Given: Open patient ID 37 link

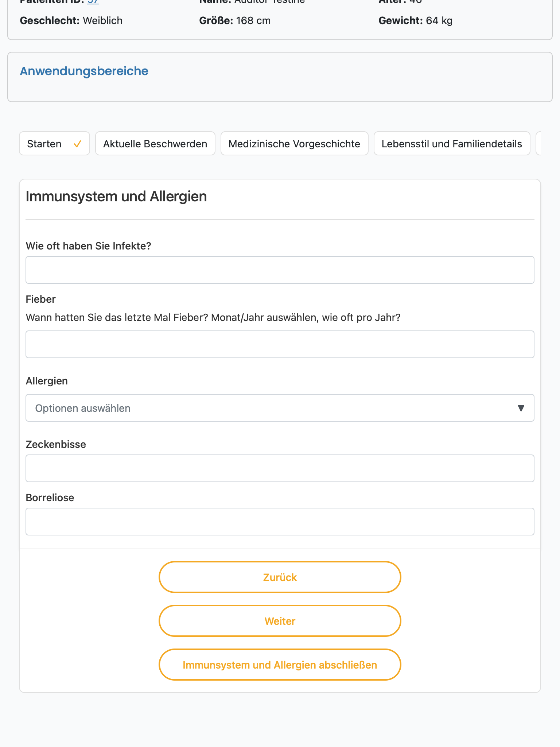Looking at the screenshot, I should 93,2.
